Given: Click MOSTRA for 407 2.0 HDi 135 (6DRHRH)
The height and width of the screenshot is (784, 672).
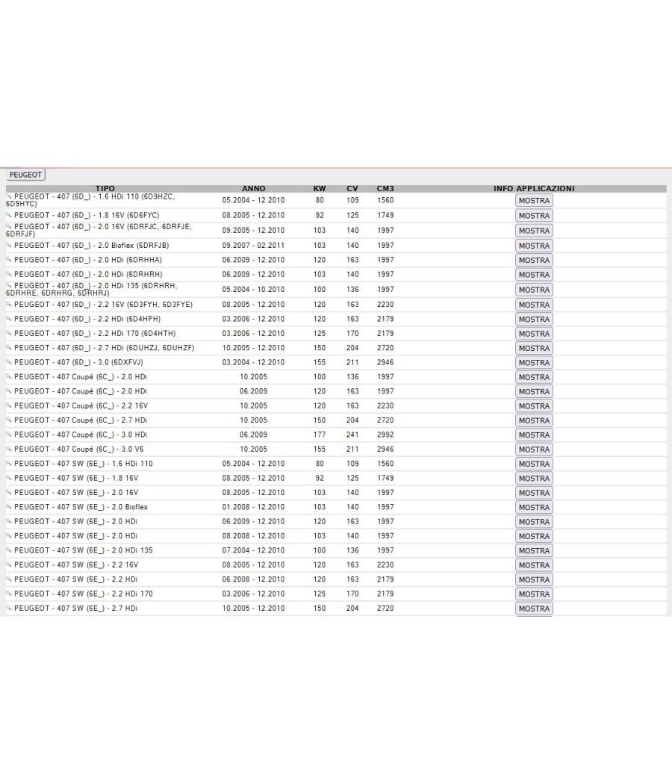Looking at the screenshot, I should coord(534,290).
